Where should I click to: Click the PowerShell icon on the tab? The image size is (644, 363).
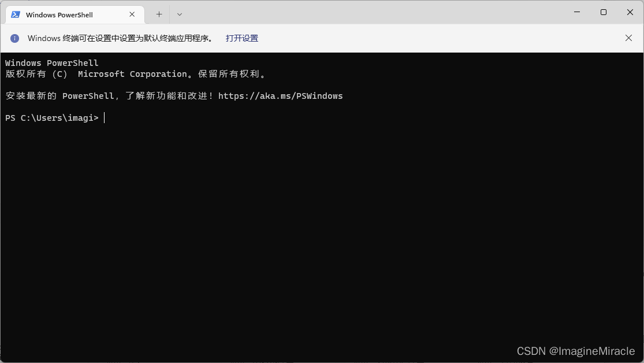(16, 14)
